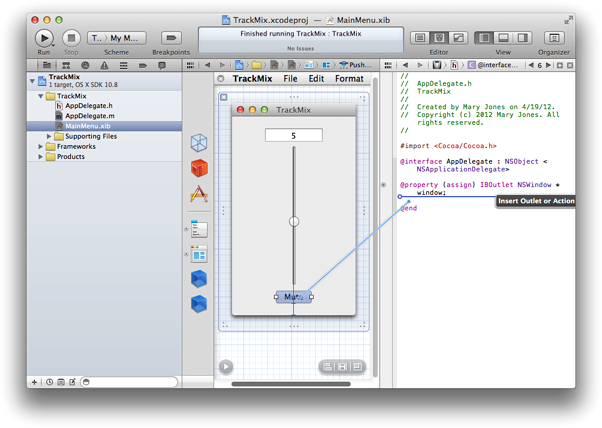Viewport: 602px width, 428px height.
Task: Open the Edit menu in the menu bar design
Action: tap(316, 79)
